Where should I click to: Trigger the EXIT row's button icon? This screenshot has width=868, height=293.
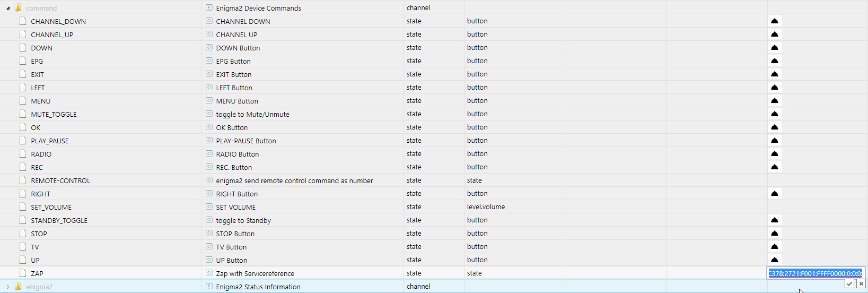[774, 74]
